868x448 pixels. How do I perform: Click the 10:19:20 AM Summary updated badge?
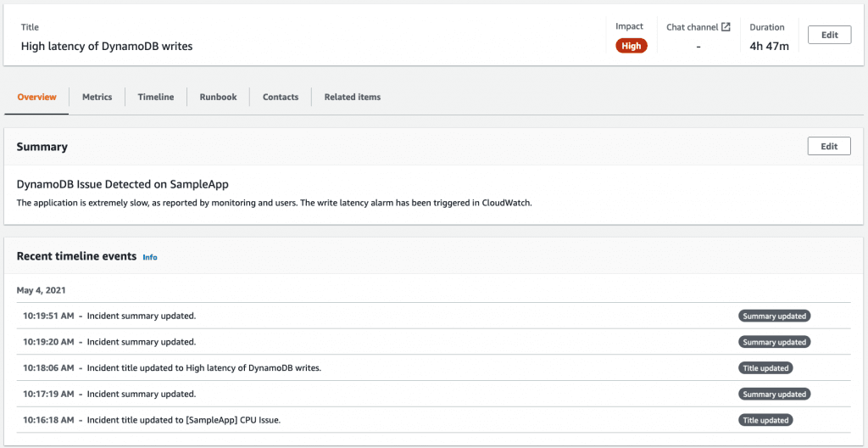(x=775, y=342)
